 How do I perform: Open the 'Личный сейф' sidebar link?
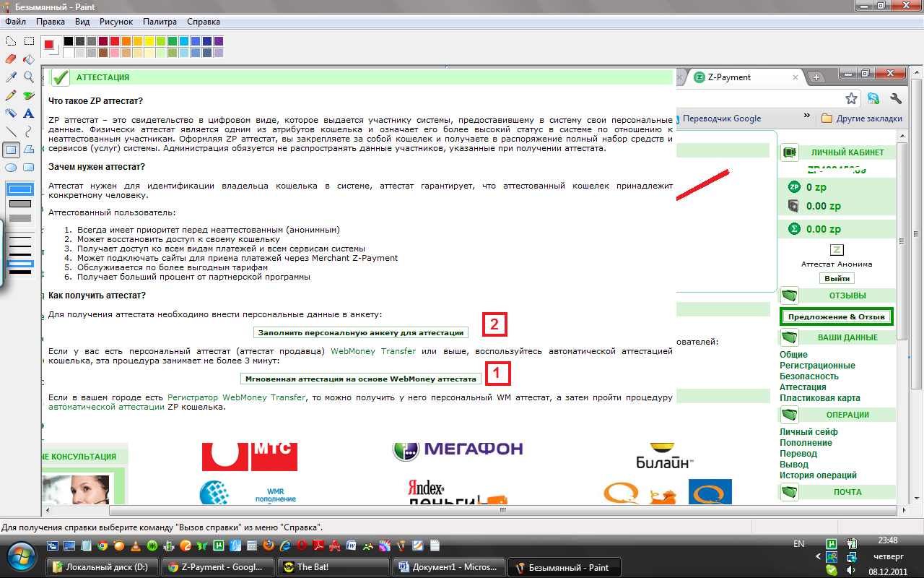808,432
